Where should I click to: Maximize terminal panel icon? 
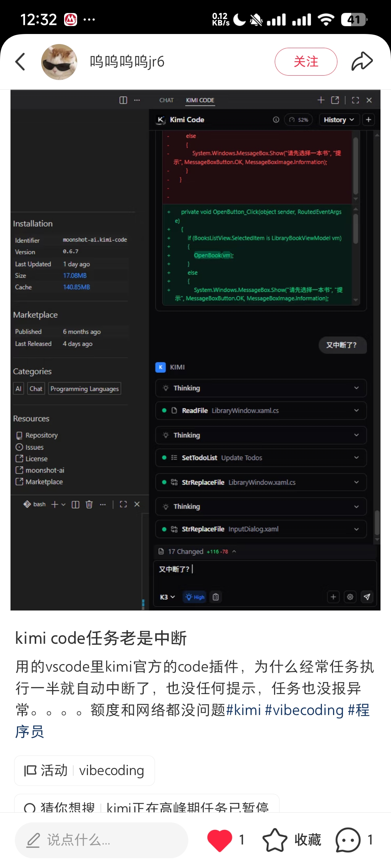tap(123, 504)
